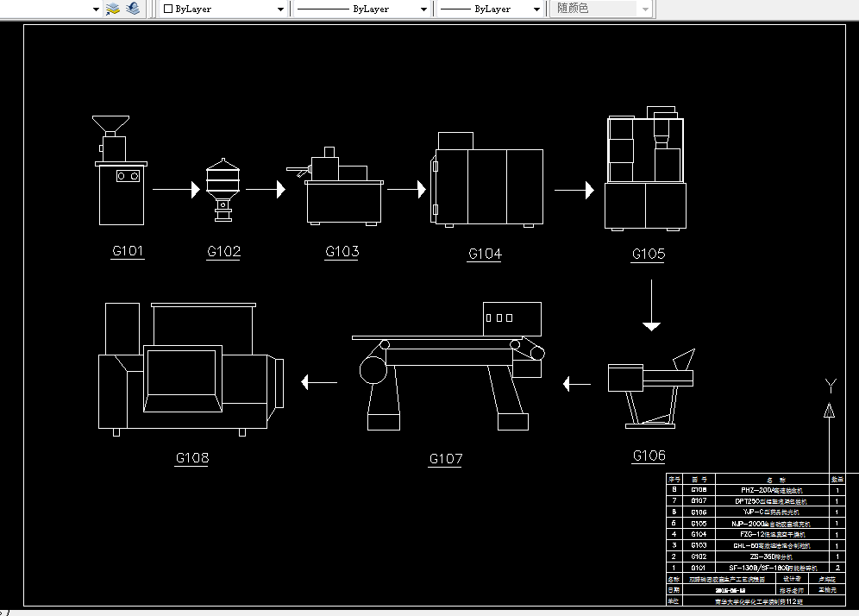The width and height of the screenshot is (859, 616).
Task: Click the G101 cell in the equipment table
Action: point(699,568)
